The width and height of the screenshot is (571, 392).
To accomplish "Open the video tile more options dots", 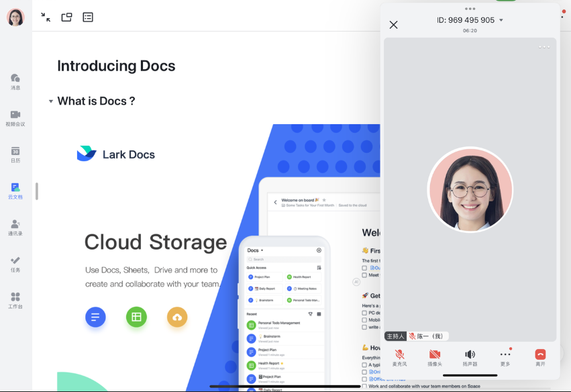I will pos(544,46).
